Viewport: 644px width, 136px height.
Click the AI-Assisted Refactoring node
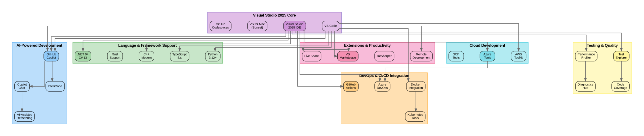[x=24, y=116]
